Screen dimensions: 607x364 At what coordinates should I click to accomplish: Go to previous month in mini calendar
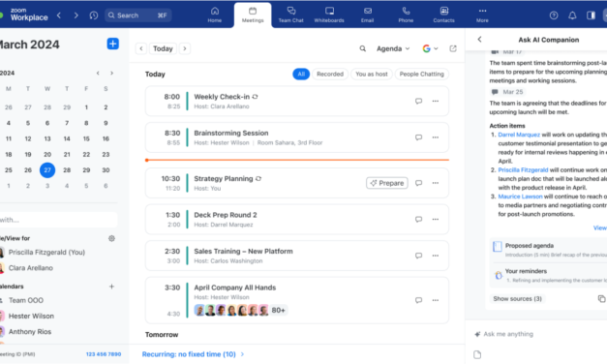click(x=98, y=74)
